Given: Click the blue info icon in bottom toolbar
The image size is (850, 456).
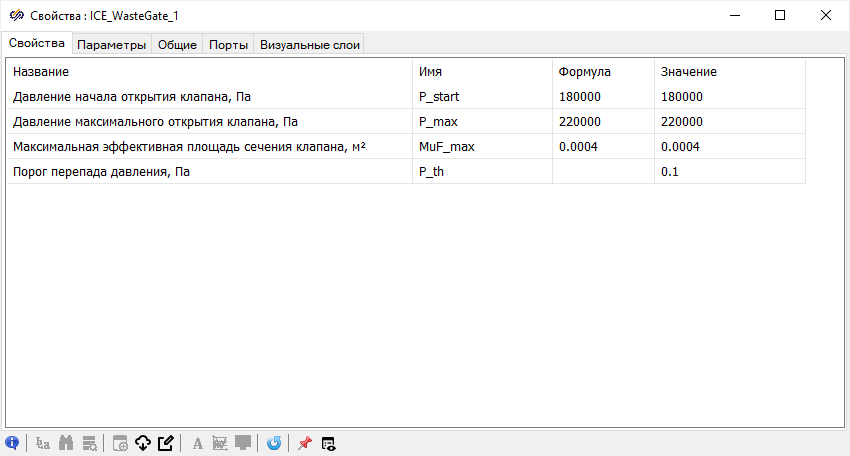Looking at the screenshot, I should 13,443.
